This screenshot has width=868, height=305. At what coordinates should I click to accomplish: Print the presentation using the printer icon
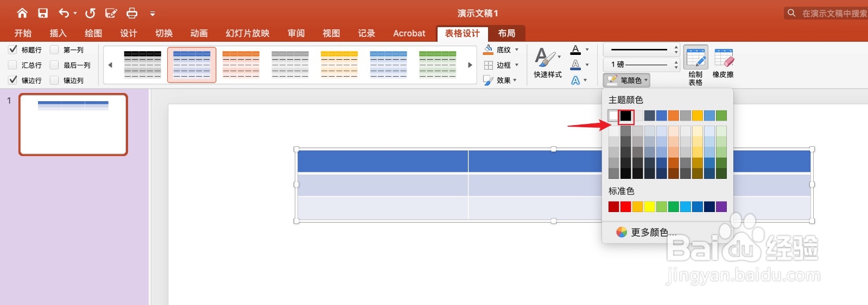(132, 13)
